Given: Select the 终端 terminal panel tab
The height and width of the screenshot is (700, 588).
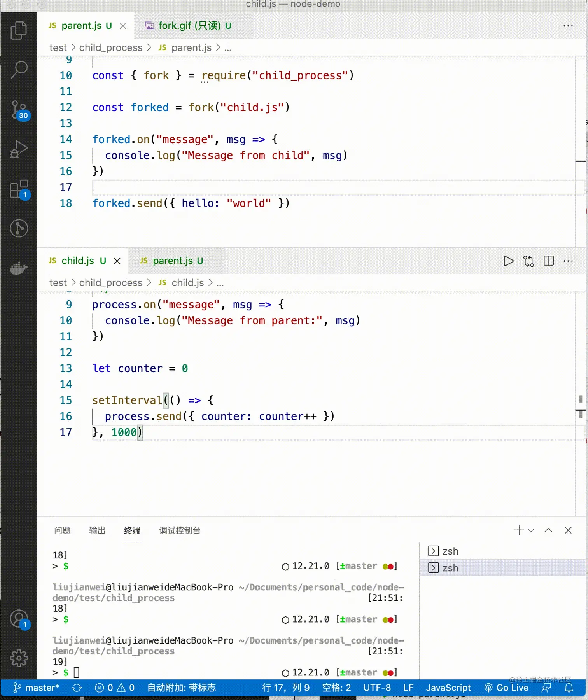Looking at the screenshot, I should (132, 530).
